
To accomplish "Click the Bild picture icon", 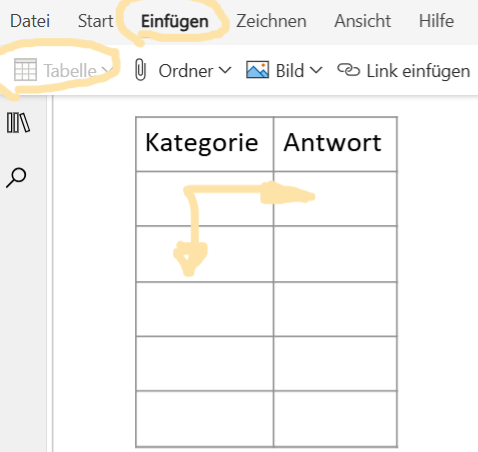I will pyautogui.click(x=257, y=70).
